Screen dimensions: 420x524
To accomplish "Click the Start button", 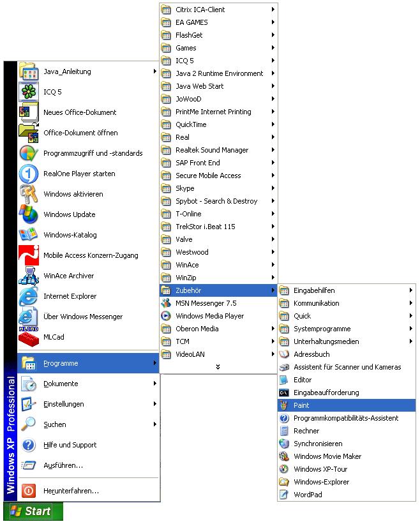I will click(33, 511).
